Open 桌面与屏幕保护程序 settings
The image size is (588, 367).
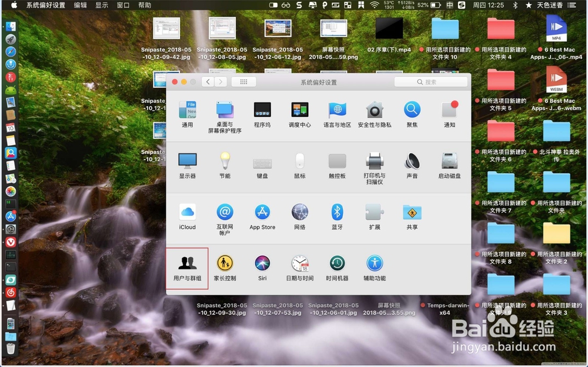pos(225,112)
